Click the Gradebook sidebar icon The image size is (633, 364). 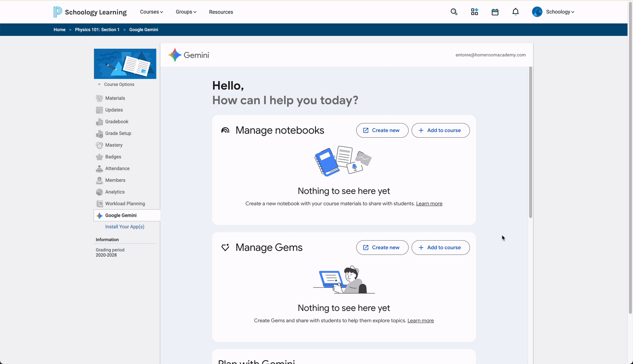pyautogui.click(x=99, y=122)
